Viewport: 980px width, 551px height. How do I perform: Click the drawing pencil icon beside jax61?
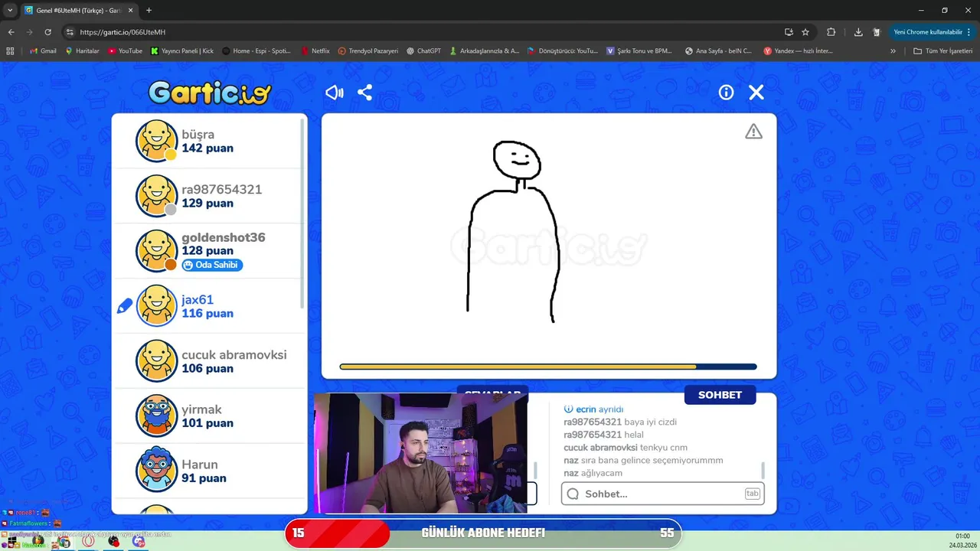pos(125,306)
